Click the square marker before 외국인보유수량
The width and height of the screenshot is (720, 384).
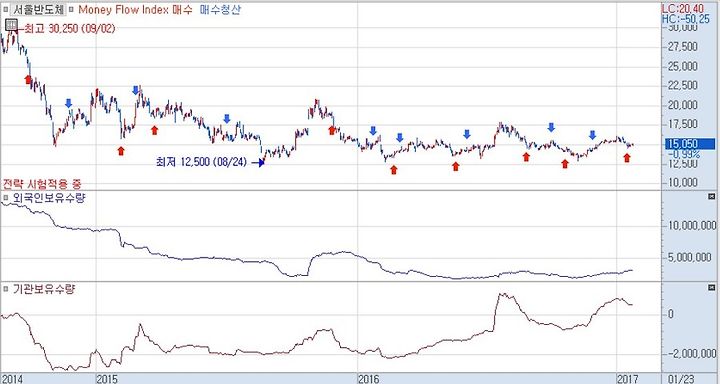tap(6, 198)
